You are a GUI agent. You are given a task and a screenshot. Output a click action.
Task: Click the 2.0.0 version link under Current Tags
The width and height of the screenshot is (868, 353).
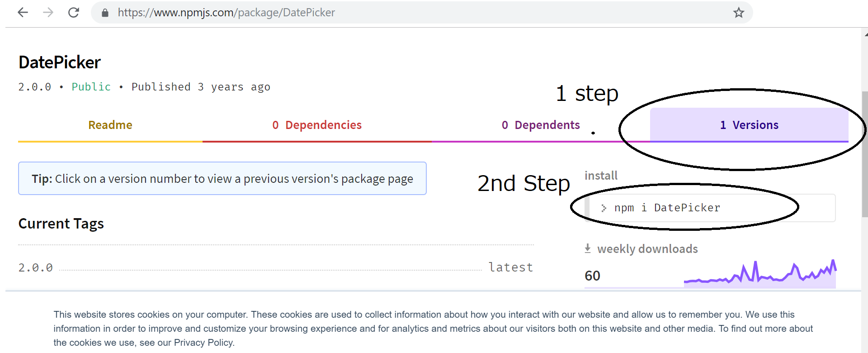tap(36, 268)
